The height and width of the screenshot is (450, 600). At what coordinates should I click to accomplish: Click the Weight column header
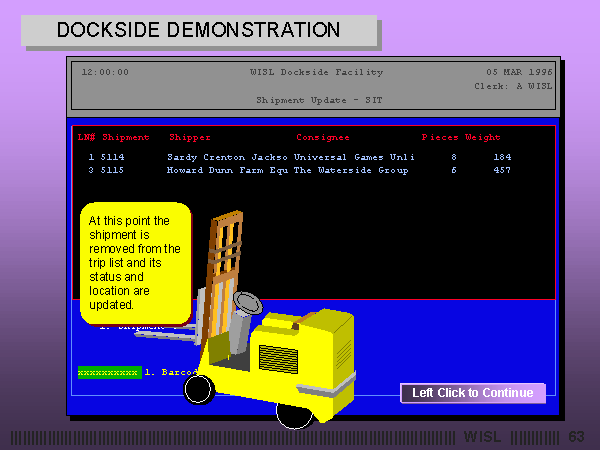point(483,137)
